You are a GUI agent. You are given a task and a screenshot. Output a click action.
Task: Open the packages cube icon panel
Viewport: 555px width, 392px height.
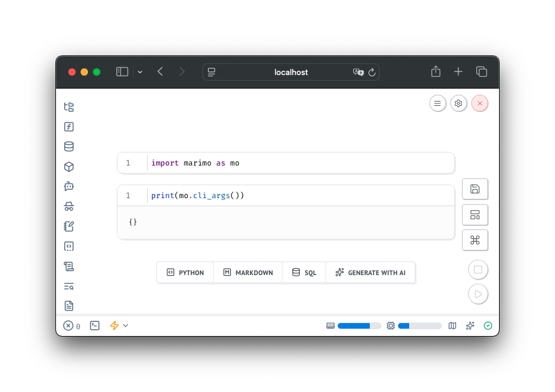tap(69, 167)
